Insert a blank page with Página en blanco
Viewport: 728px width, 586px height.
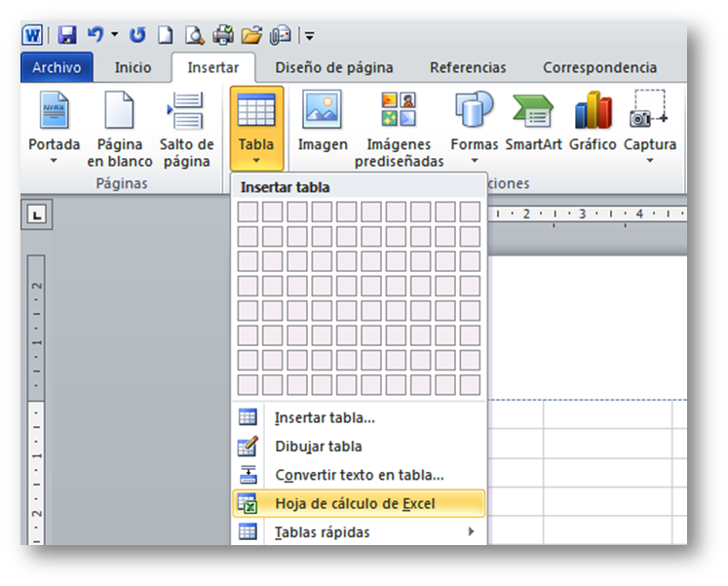120,128
